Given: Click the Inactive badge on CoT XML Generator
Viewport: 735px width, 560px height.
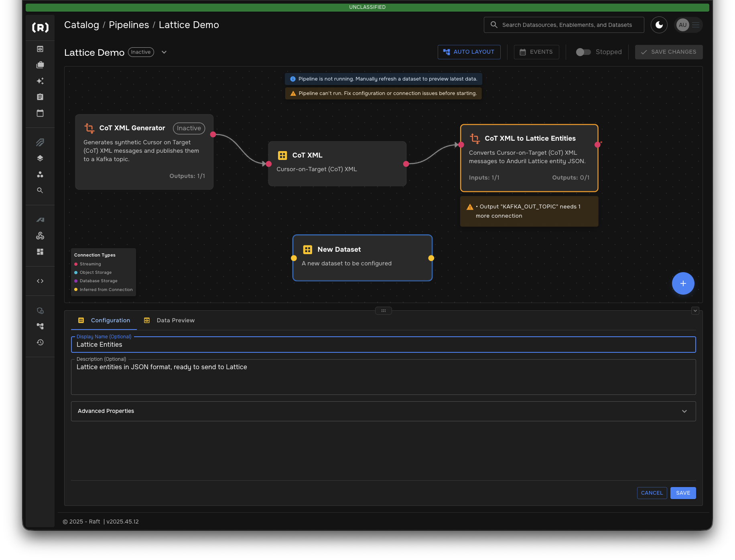Looking at the screenshot, I should pos(189,128).
